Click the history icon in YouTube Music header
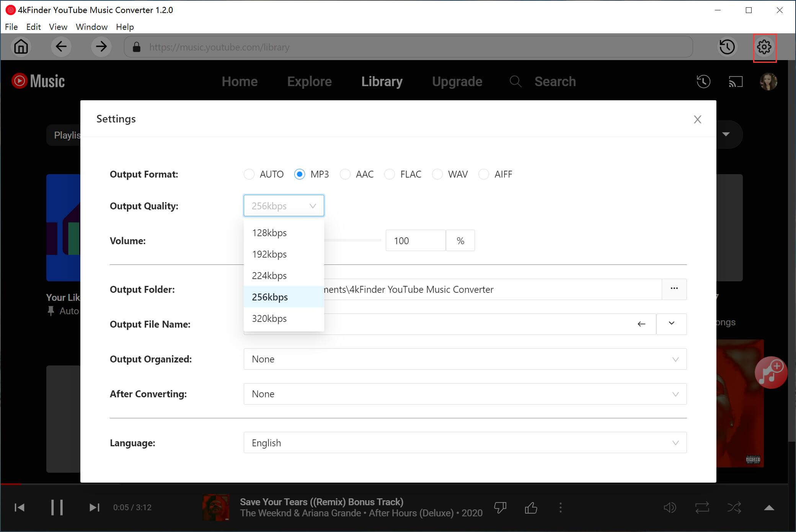 [703, 82]
